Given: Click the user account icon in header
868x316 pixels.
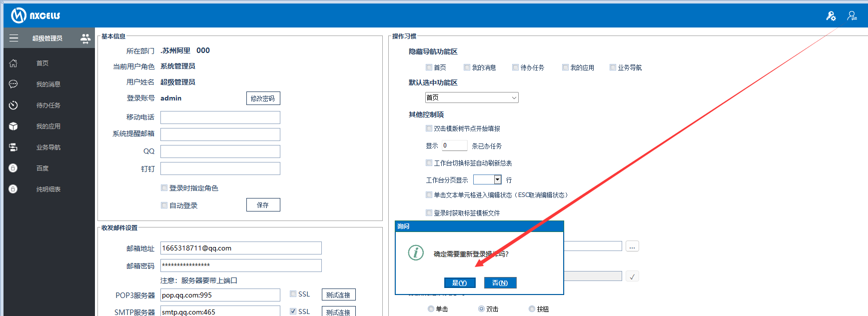Looking at the screenshot, I should [852, 16].
